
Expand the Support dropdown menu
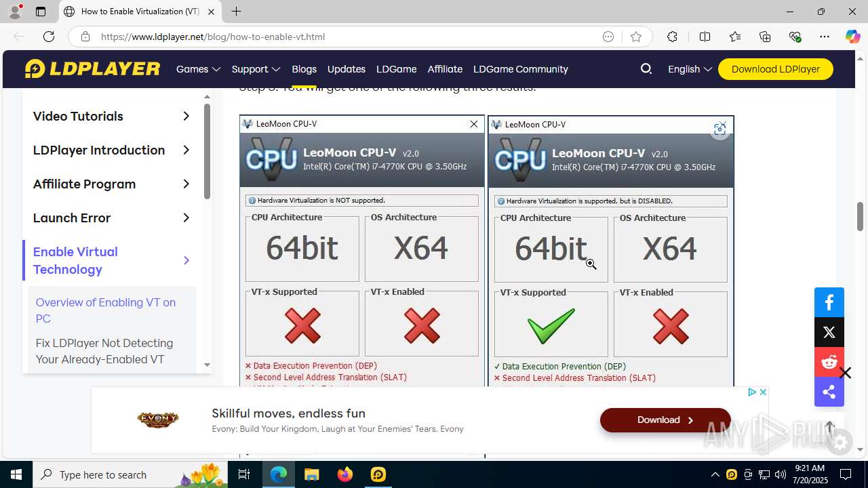[256, 69]
